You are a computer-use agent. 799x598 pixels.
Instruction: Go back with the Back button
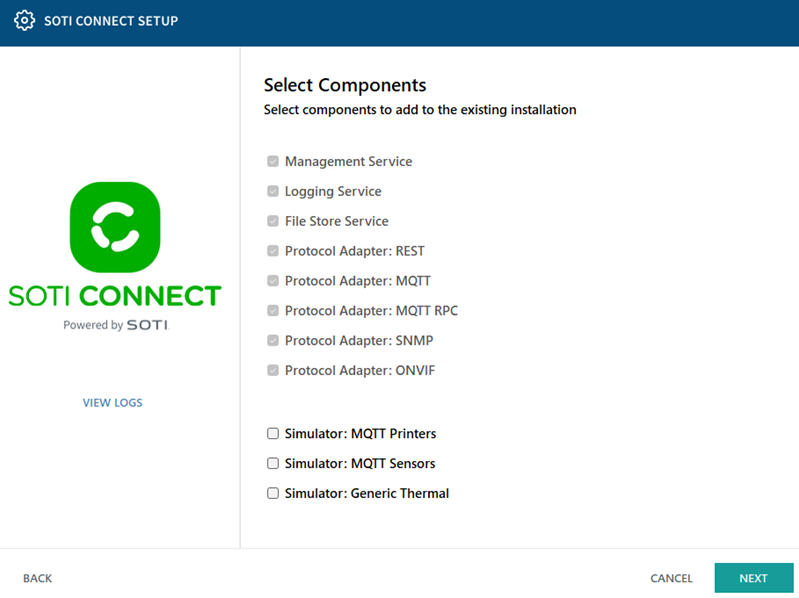pyautogui.click(x=38, y=578)
